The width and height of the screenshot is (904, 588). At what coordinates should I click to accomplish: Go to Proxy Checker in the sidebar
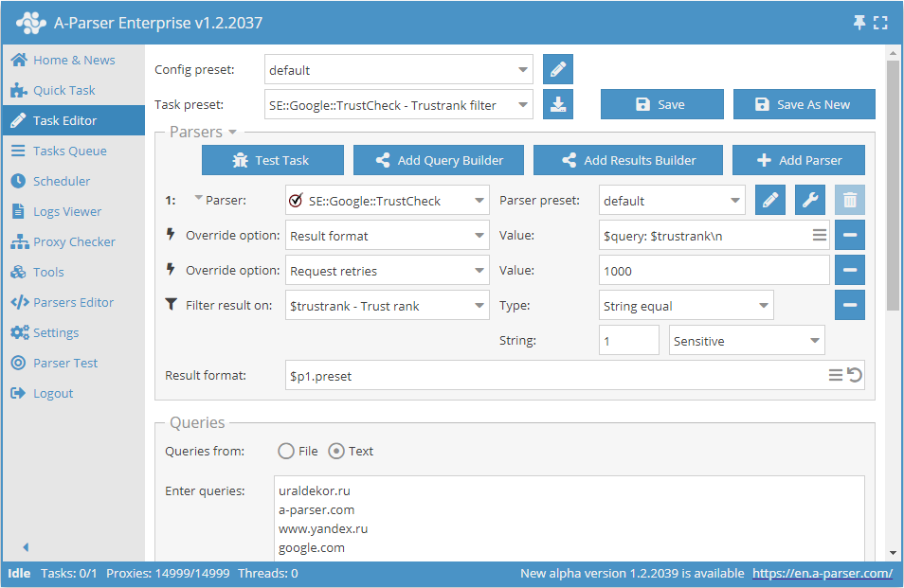coord(74,241)
